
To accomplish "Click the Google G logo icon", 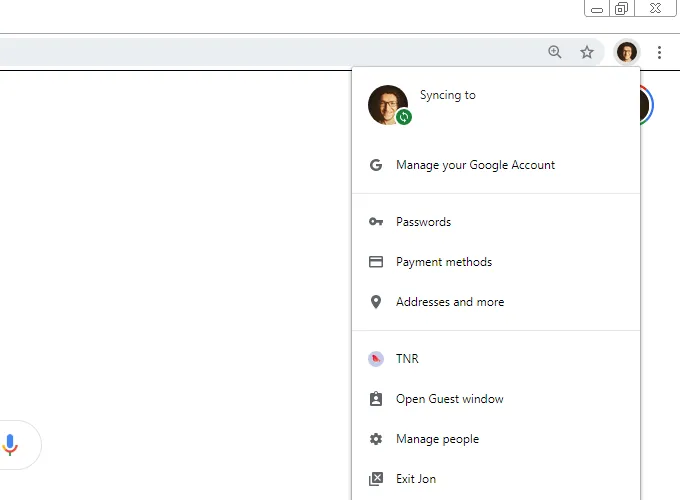I will coord(376,165).
